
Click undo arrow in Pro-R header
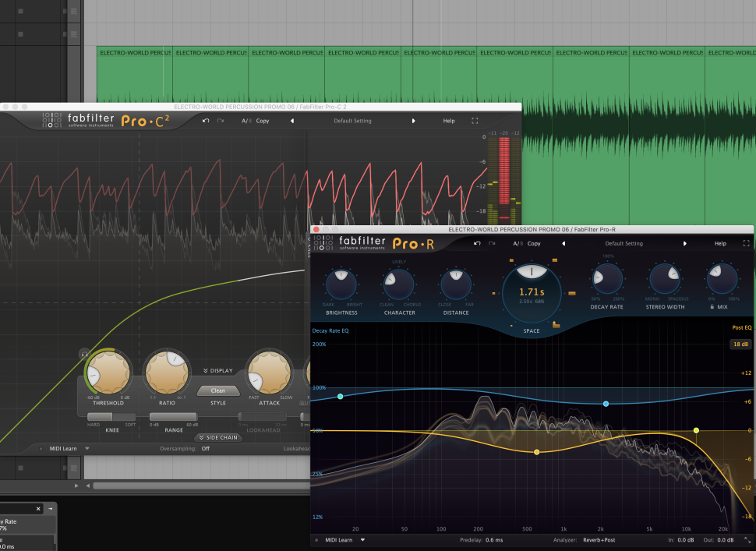pyautogui.click(x=476, y=243)
